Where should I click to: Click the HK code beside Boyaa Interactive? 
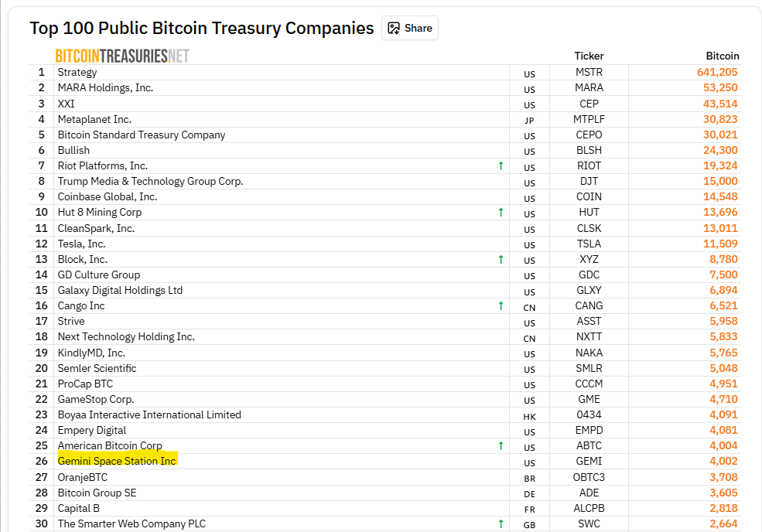coord(529,415)
